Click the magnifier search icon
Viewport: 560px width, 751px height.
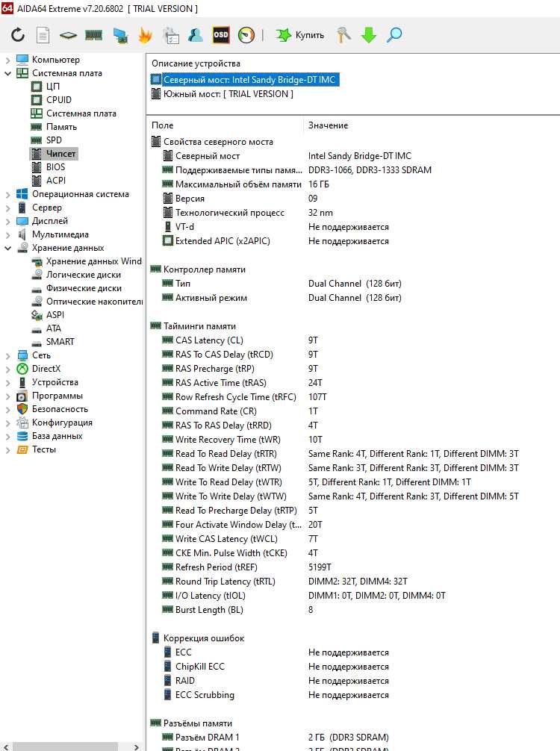coord(394,35)
